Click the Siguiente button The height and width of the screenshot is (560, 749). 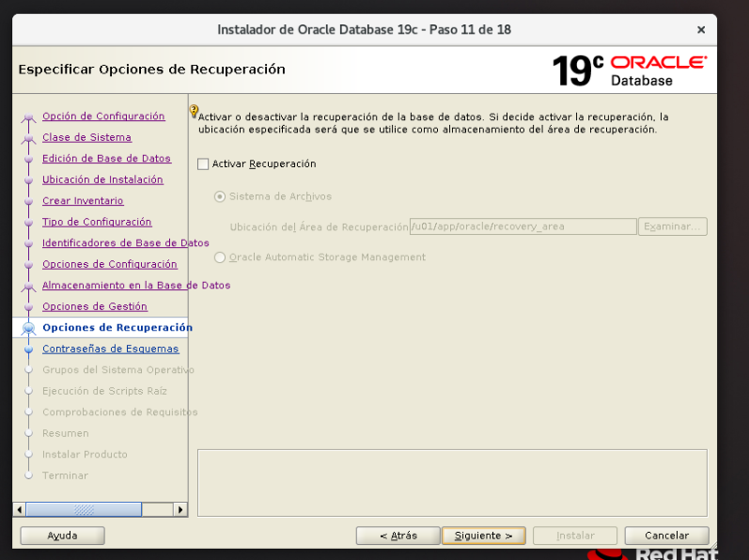click(483, 536)
